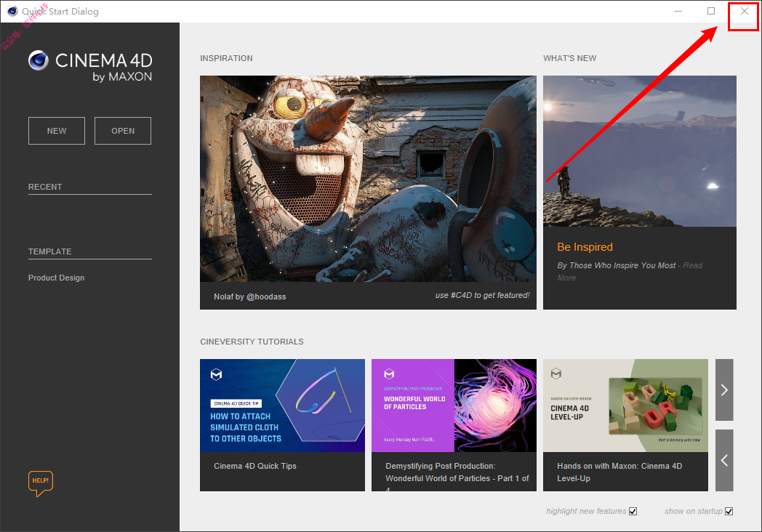Image resolution: width=762 pixels, height=532 pixels.
Task: Click the TEMPLATE section heading
Action: pyautogui.click(x=49, y=251)
